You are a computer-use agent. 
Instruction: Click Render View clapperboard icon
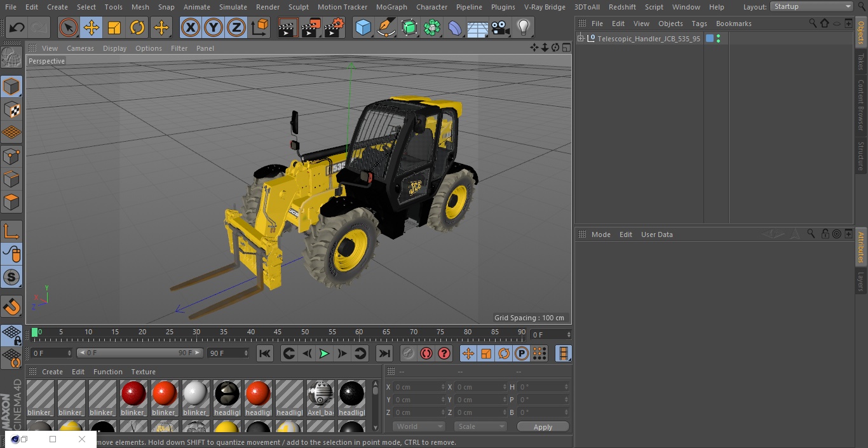(288, 27)
